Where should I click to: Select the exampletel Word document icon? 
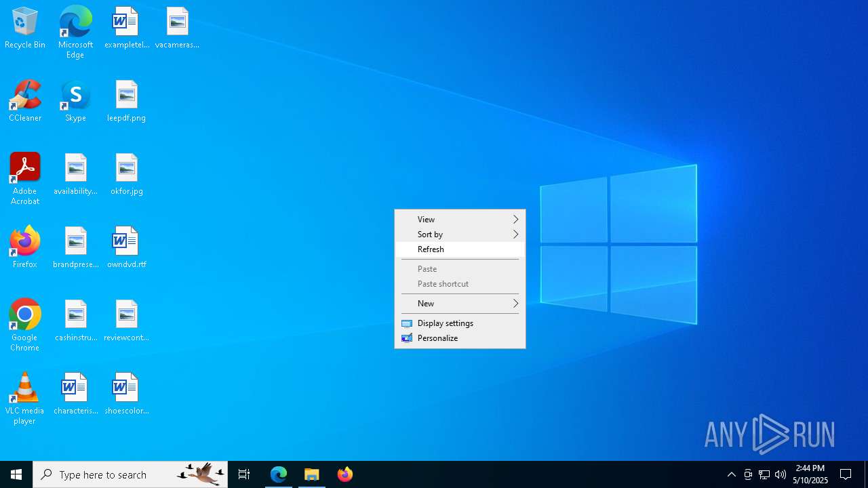coord(126,28)
